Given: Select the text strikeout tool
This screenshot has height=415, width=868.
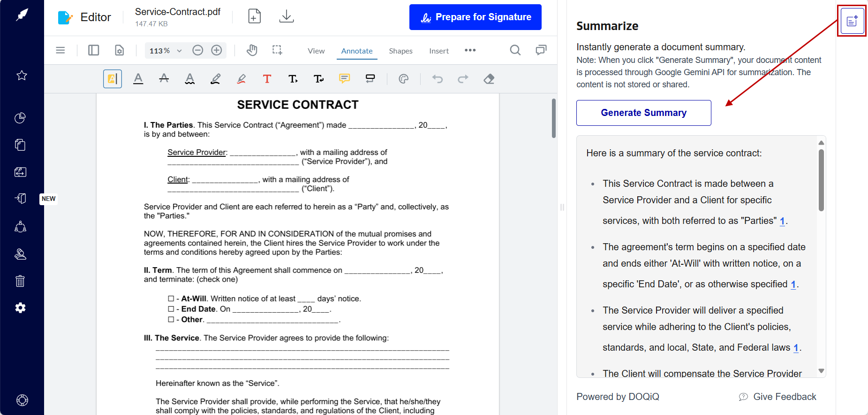Looking at the screenshot, I should (164, 79).
